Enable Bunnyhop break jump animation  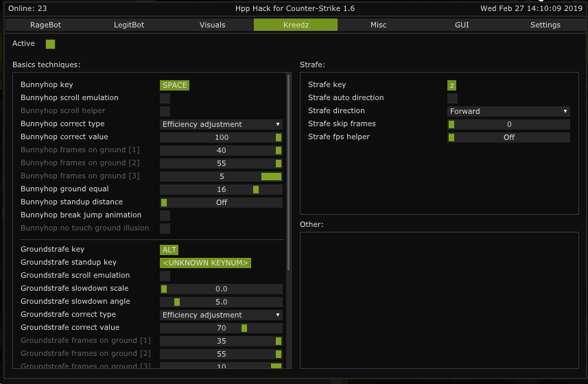(x=165, y=215)
